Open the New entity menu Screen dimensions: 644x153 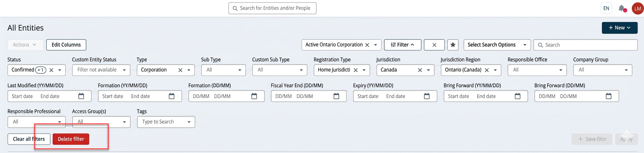click(x=620, y=28)
